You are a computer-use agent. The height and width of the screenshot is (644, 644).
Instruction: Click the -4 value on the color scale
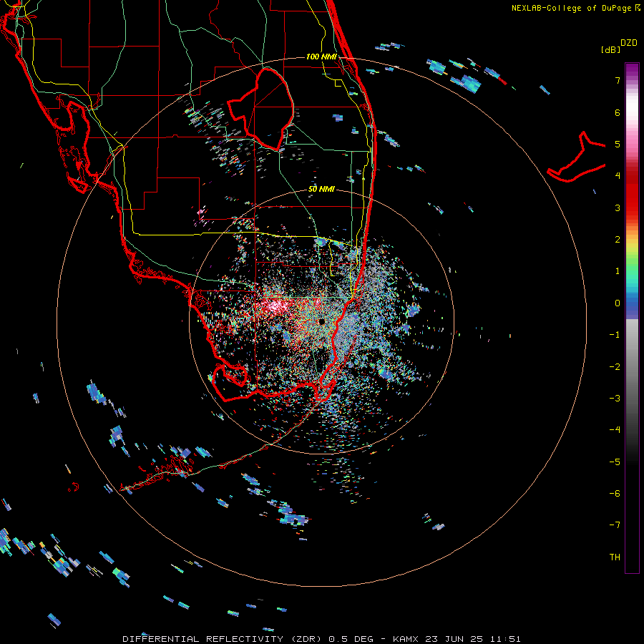(x=615, y=430)
